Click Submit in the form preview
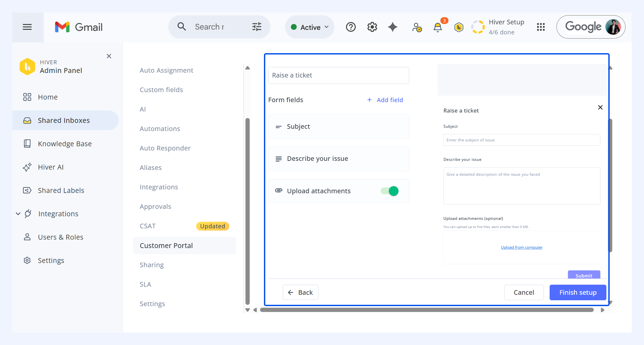Image resolution: width=644 pixels, height=345 pixels. click(x=584, y=275)
